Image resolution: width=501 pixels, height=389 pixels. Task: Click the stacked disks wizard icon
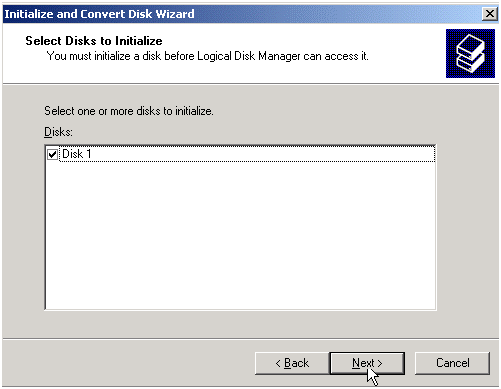click(470, 53)
